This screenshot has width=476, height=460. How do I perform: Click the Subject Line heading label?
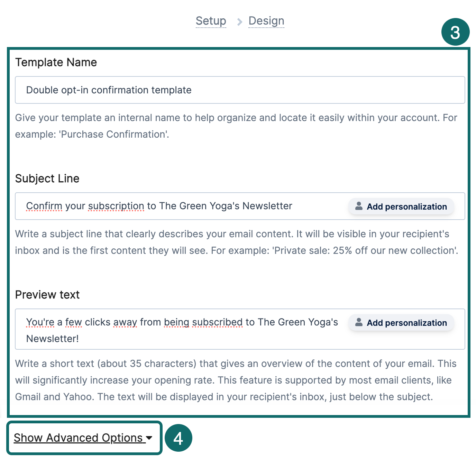click(x=47, y=178)
